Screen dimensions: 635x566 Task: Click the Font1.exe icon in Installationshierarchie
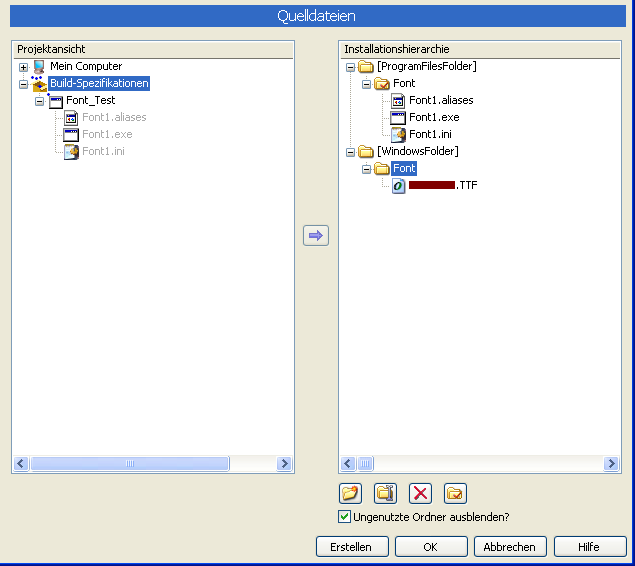[398, 118]
